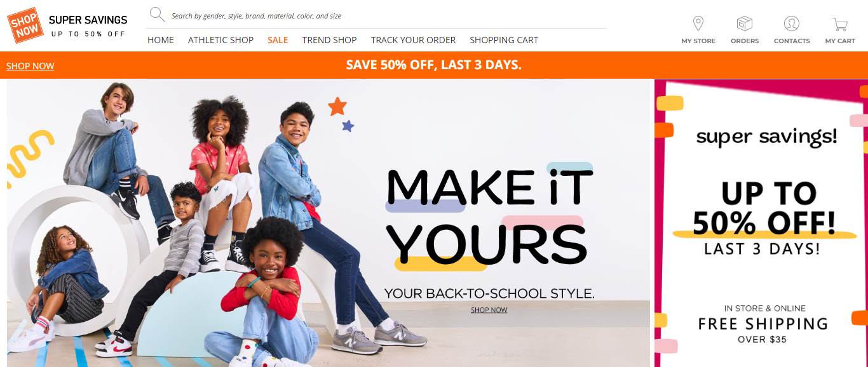The image size is (868, 367).
Task: Open My Store location pin icon
Action: (x=698, y=24)
